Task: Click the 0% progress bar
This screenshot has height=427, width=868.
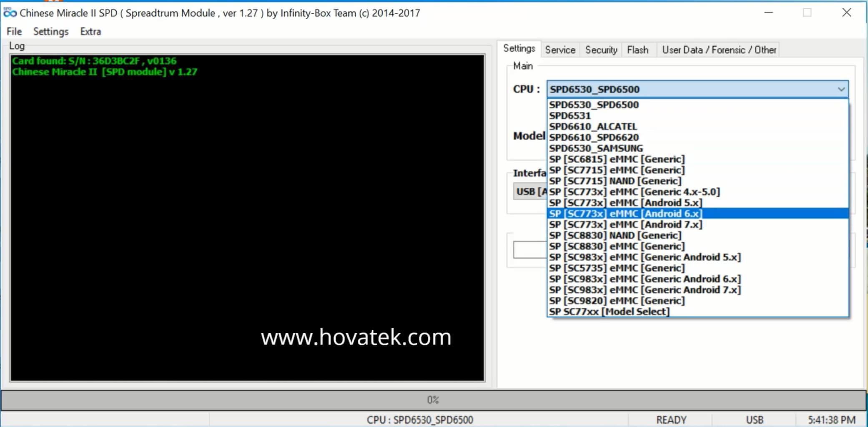Action: [433, 400]
